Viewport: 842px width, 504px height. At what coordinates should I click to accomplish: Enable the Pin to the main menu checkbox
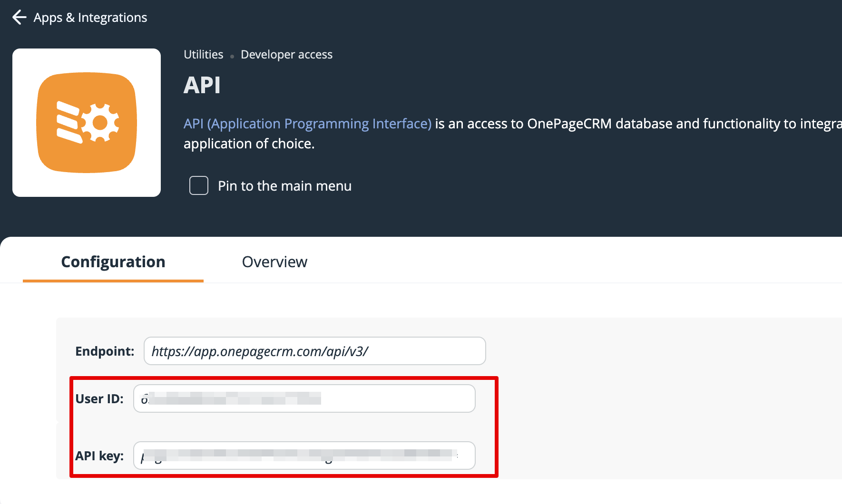(x=199, y=185)
